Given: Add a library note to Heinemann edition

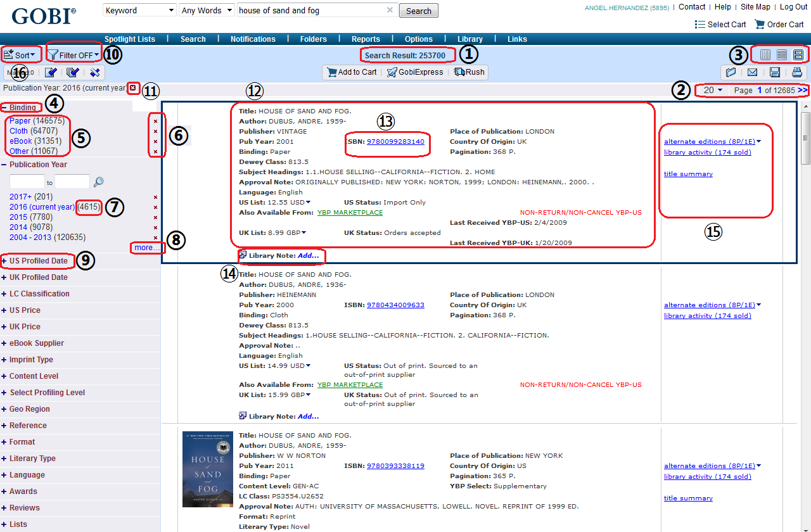Looking at the screenshot, I should pyautogui.click(x=308, y=416).
